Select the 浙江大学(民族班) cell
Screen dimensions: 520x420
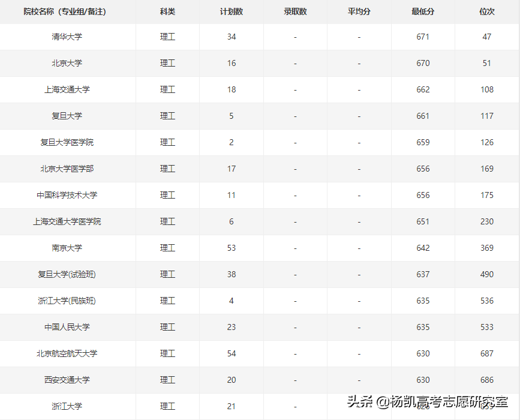pyautogui.click(x=67, y=301)
